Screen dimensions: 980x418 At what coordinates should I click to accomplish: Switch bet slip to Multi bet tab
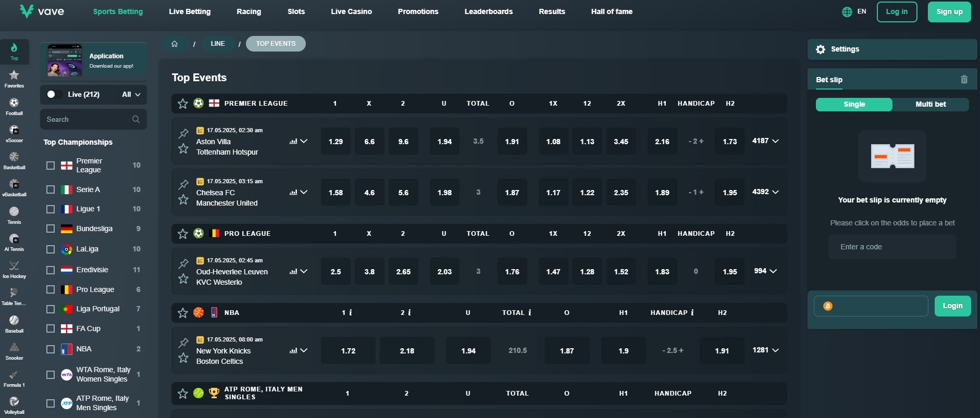[931, 104]
